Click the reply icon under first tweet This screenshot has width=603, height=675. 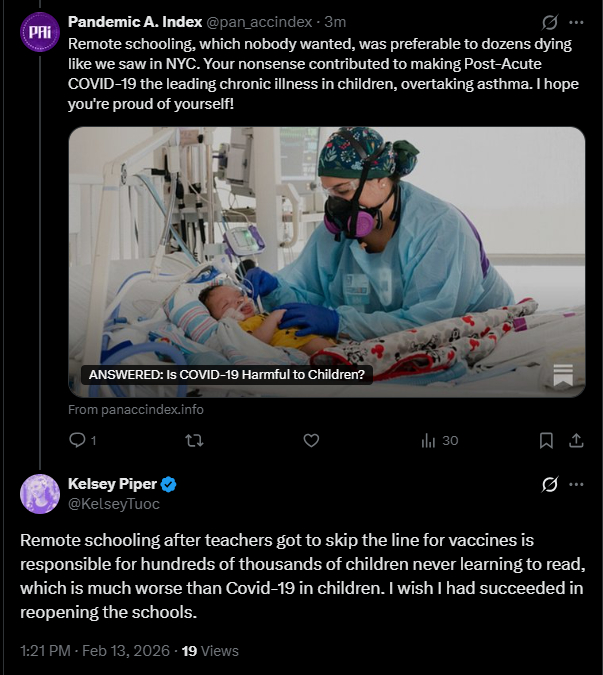pyautogui.click(x=78, y=440)
